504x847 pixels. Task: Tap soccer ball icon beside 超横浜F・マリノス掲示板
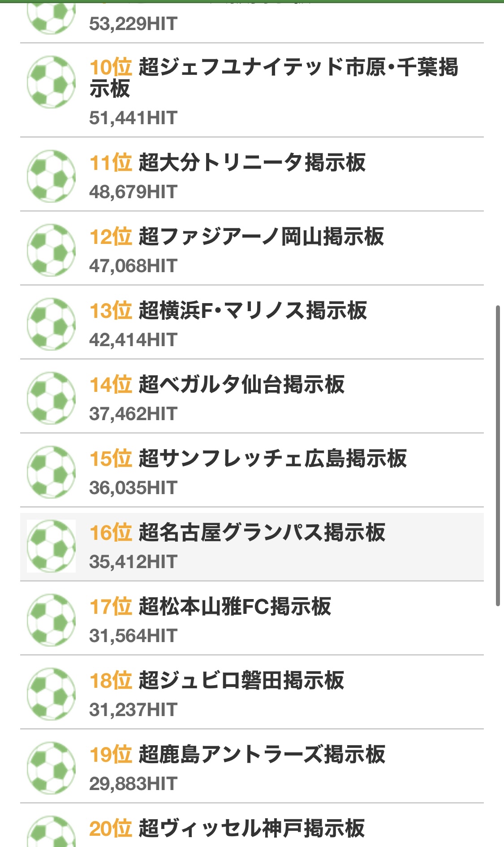(x=51, y=324)
